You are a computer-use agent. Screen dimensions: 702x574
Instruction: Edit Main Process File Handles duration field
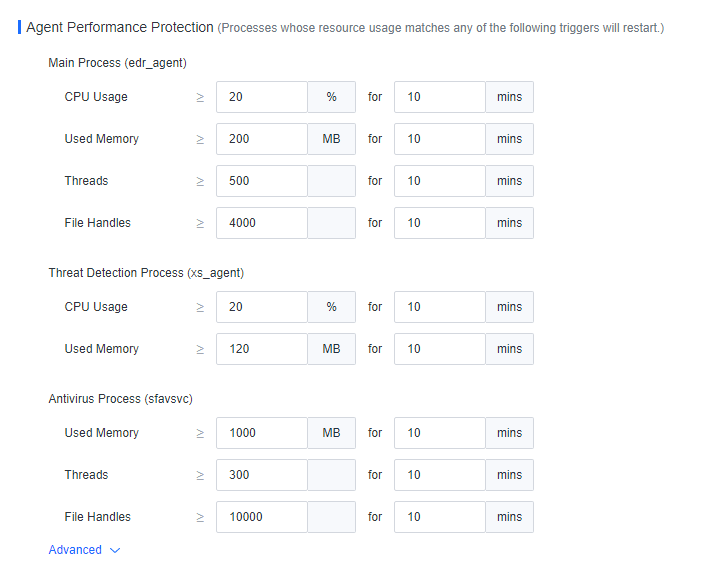point(439,223)
